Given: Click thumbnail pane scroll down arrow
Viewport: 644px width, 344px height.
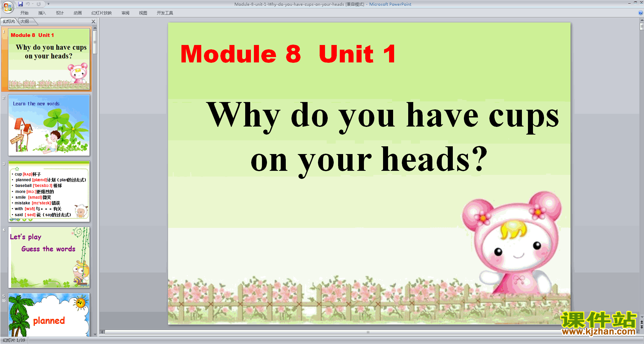Looking at the screenshot, I should click(x=95, y=334).
